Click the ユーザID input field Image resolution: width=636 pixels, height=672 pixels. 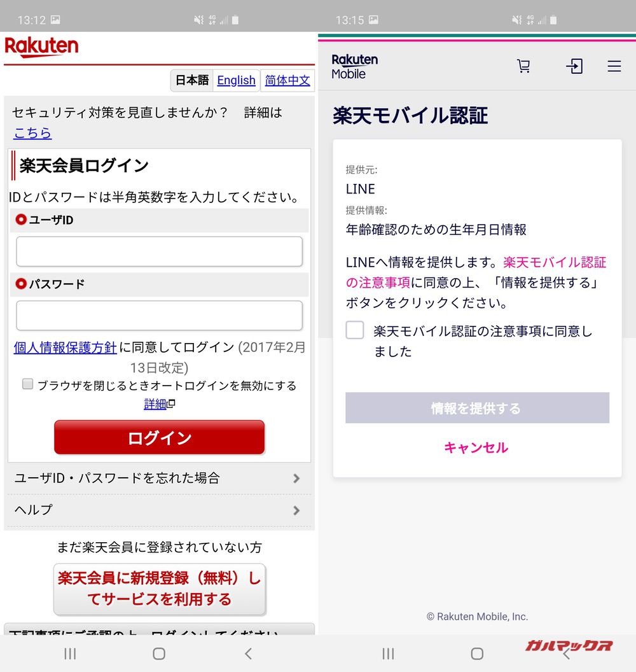click(x=159, y=251)
